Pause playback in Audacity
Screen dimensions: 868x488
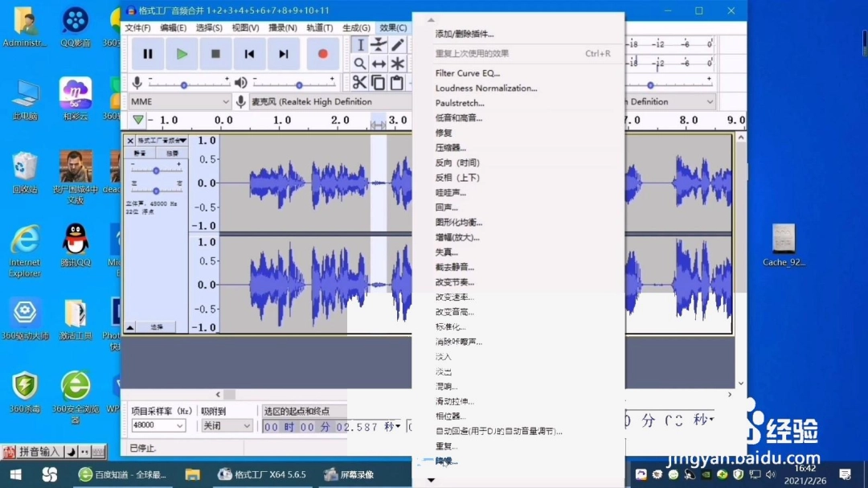[148, 54]
